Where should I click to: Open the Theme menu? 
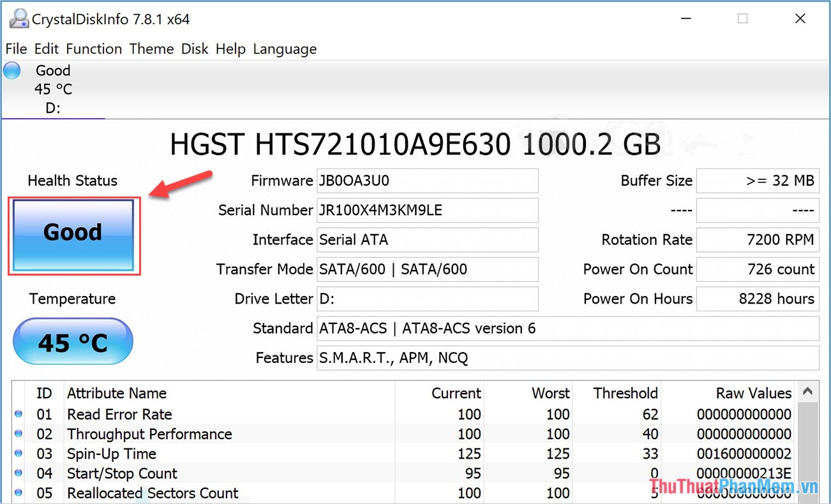(x=151, y=48)
